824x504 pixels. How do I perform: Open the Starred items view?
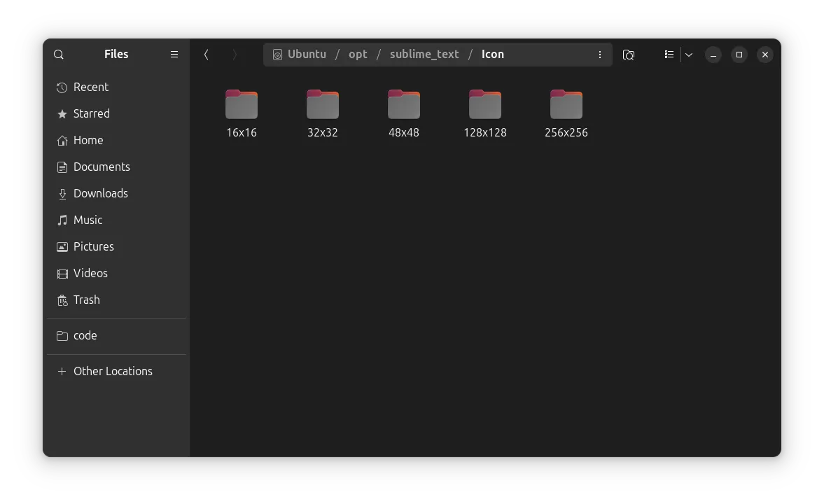tap(92, 113)
